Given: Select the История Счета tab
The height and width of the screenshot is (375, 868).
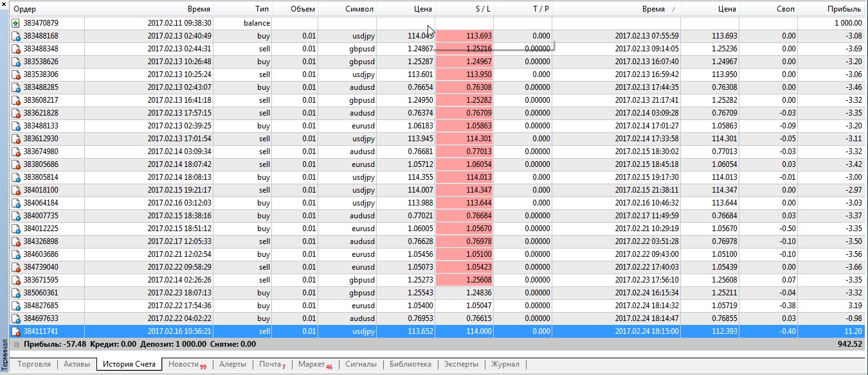Looking at the screenshot, I should 129,364.
